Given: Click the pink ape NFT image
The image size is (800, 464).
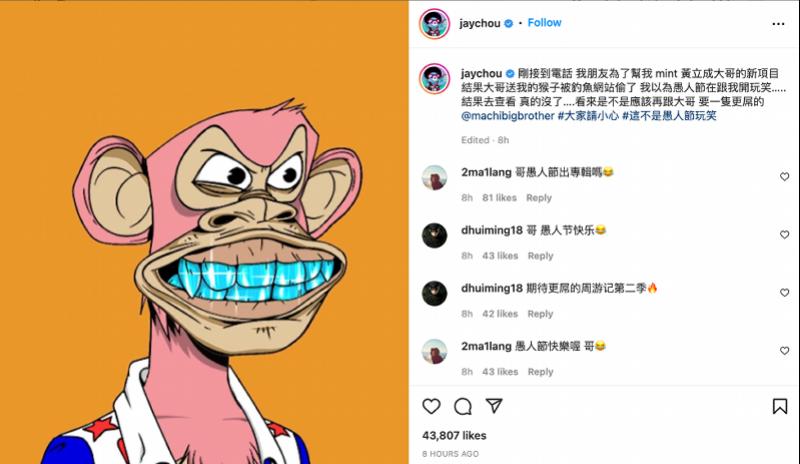Looking at the screenshot, I should tap(204, 232).
